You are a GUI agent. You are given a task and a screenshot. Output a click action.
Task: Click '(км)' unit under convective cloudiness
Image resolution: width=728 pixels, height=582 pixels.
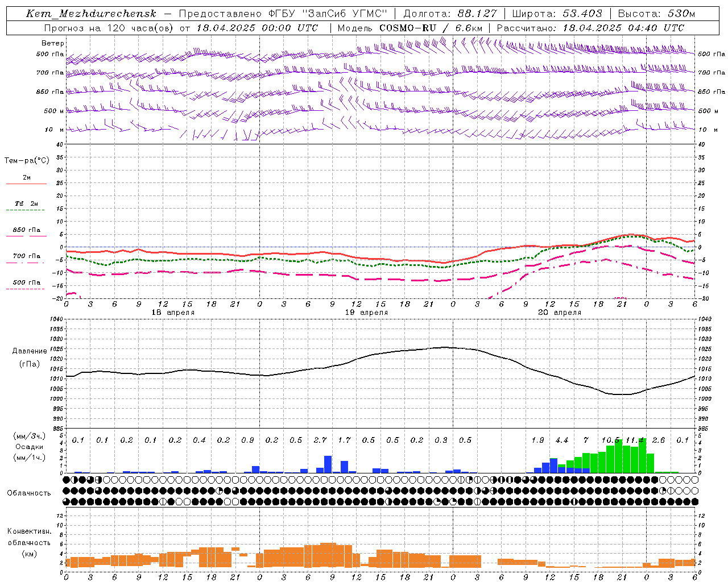click(x=29, y=554)
